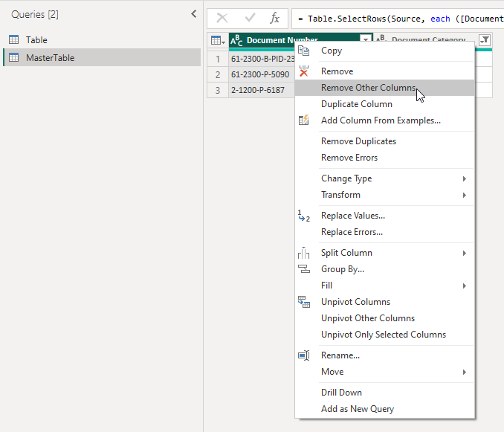Click the Replace Values icon
This screenshot has width=504, height=432.
point(304,216)
